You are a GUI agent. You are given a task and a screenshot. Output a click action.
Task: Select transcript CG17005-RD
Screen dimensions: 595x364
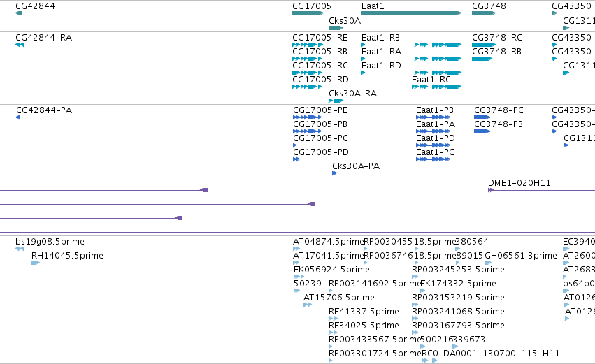pyautogui.click(x=307, y=87)
